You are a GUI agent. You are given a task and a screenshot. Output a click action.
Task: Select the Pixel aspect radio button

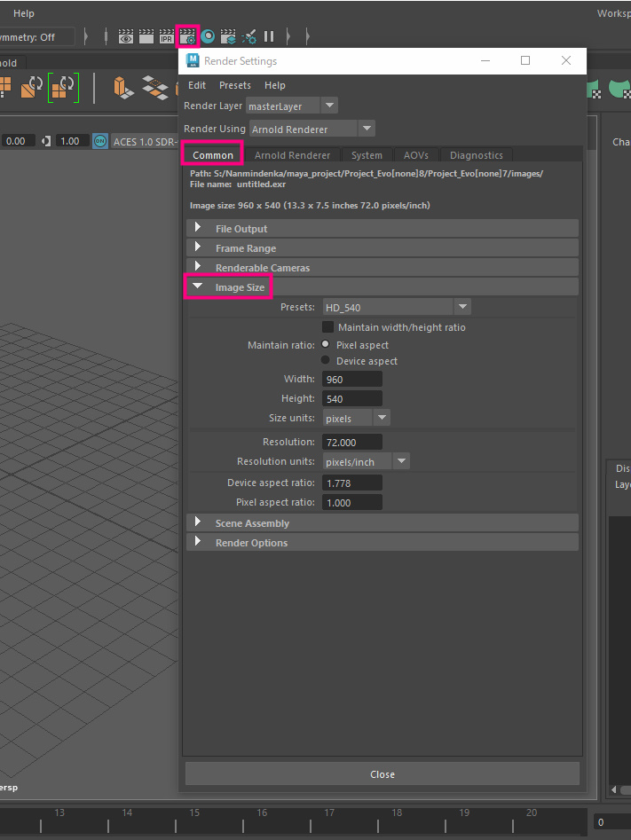coord(326,344)
